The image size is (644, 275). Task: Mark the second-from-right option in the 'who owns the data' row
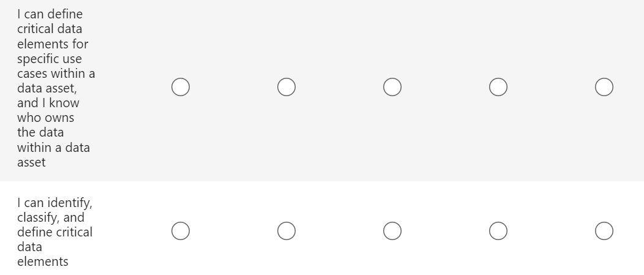(498, 88)
